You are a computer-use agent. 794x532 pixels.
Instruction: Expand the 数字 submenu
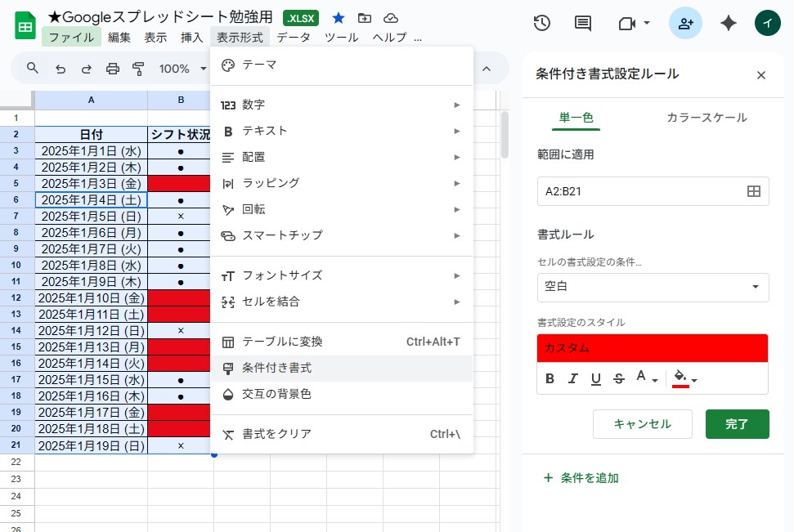click(x=341, y=105)
